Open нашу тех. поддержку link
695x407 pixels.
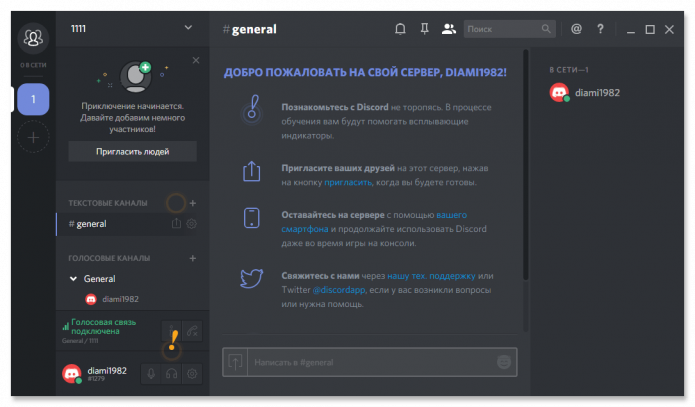[x=431, y=276]
